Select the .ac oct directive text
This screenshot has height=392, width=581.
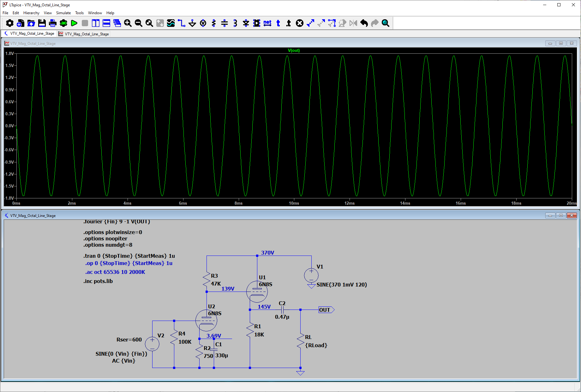click(115, 272)
